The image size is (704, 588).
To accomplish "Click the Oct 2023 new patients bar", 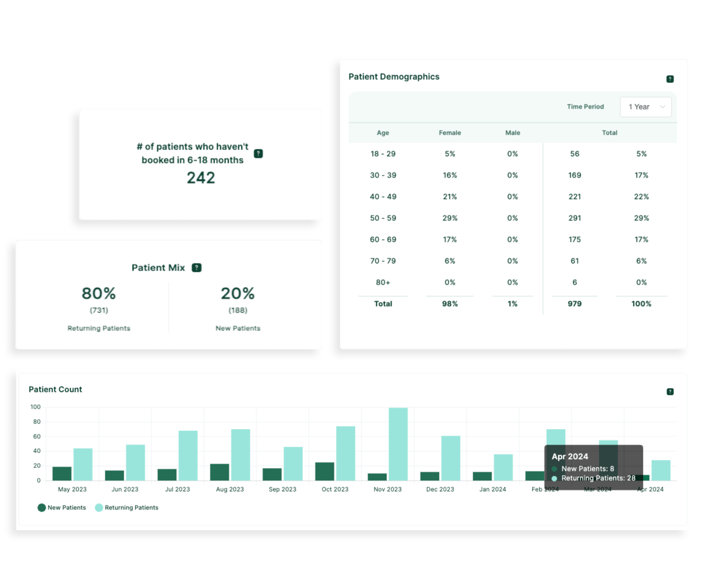I will [324, 472].
